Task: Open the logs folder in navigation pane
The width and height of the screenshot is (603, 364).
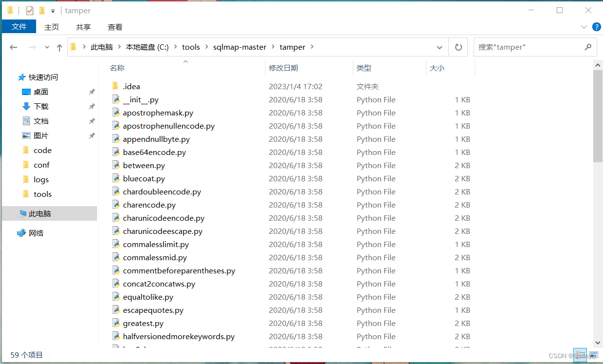Action: pyautogui.click(x=41, y=179)
